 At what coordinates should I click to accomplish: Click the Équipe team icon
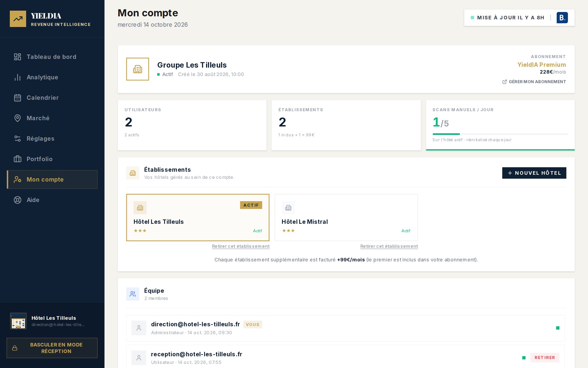tap(133, 294)
